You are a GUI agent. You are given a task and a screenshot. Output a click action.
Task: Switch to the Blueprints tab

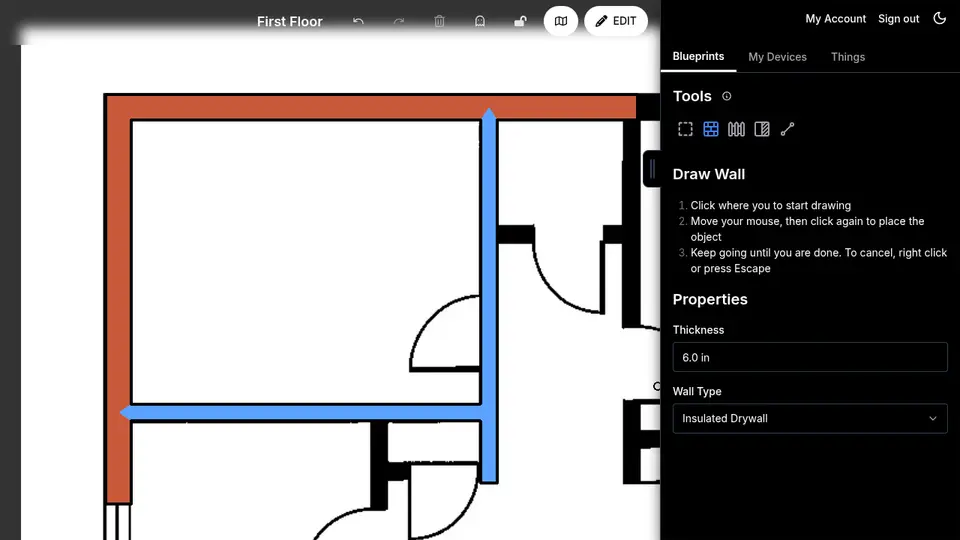(699, 56)
